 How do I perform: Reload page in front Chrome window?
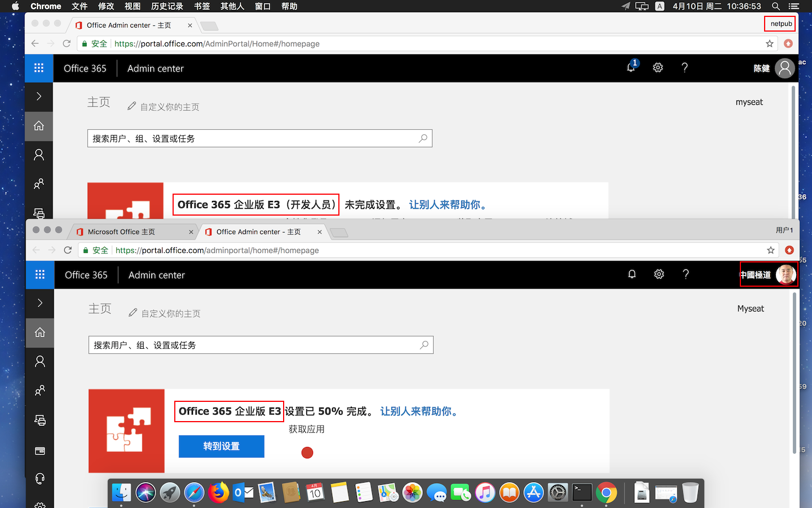click(68, 250)
